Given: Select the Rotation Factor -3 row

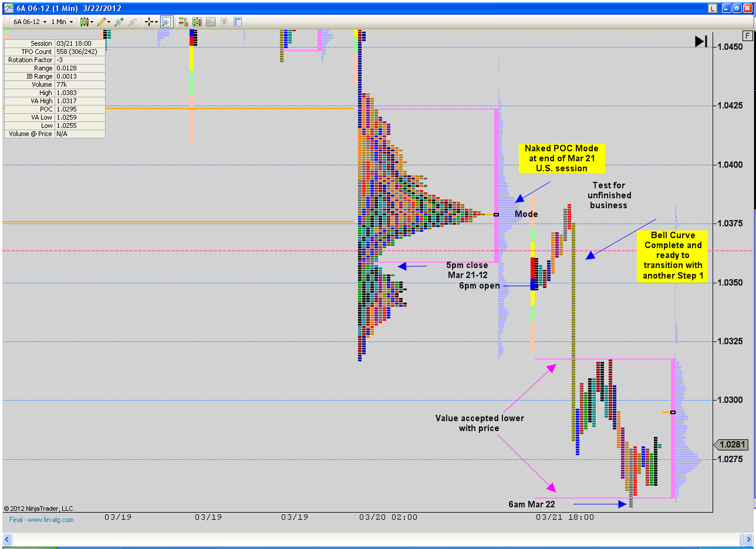Looking at the screenshot, I should (x=55, y=60).
